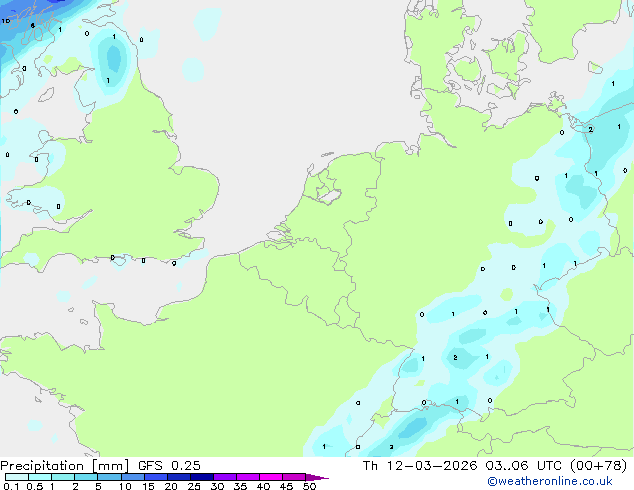Click the '40' legend scale label
The height and width of the screenshot is (490, 634).
tap(263, 486)
